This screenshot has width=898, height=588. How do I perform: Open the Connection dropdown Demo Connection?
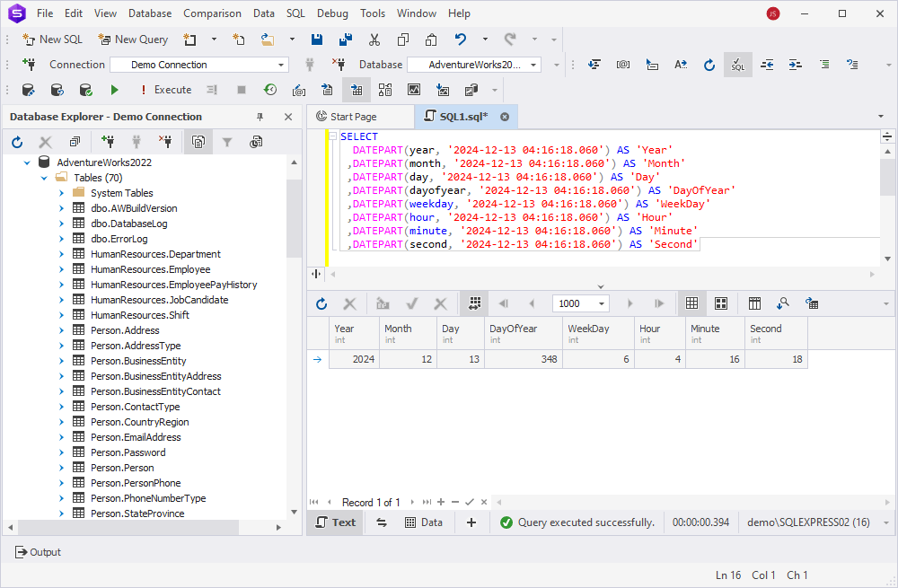[x=199, y=65]
